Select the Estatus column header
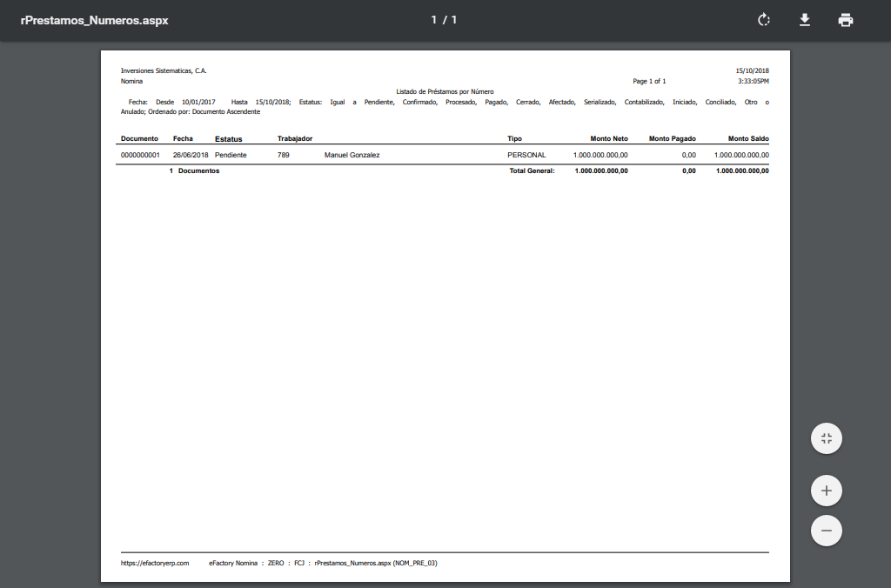 (x=229, y=139)
